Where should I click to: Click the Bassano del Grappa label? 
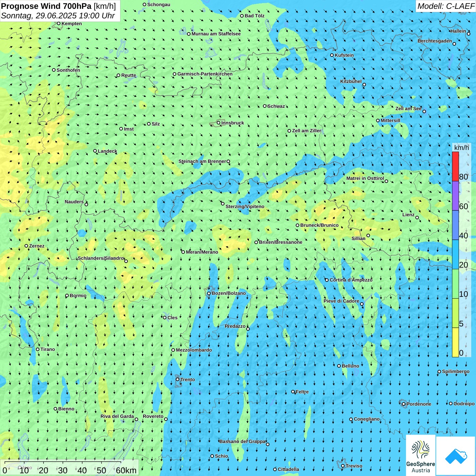pos(242,441)
